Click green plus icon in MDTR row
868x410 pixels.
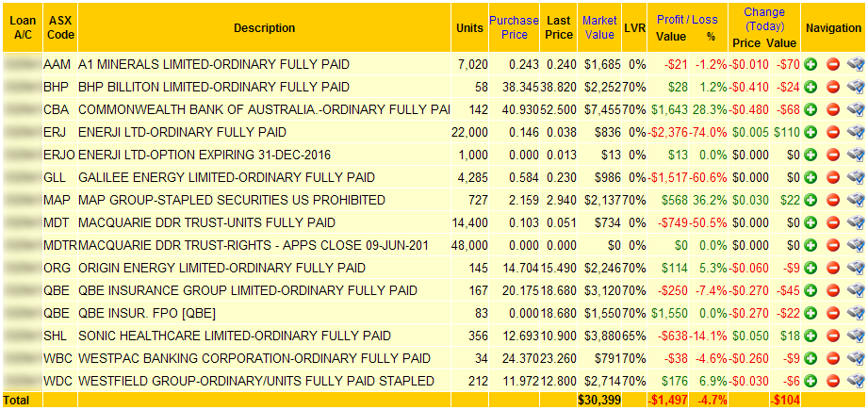click(x=811, y=245)
